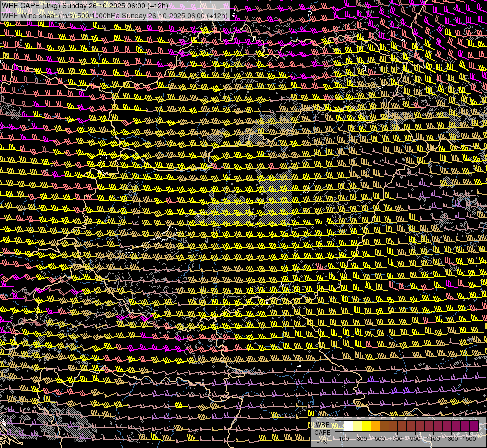Click the 100 legend value label

point(344,439)
